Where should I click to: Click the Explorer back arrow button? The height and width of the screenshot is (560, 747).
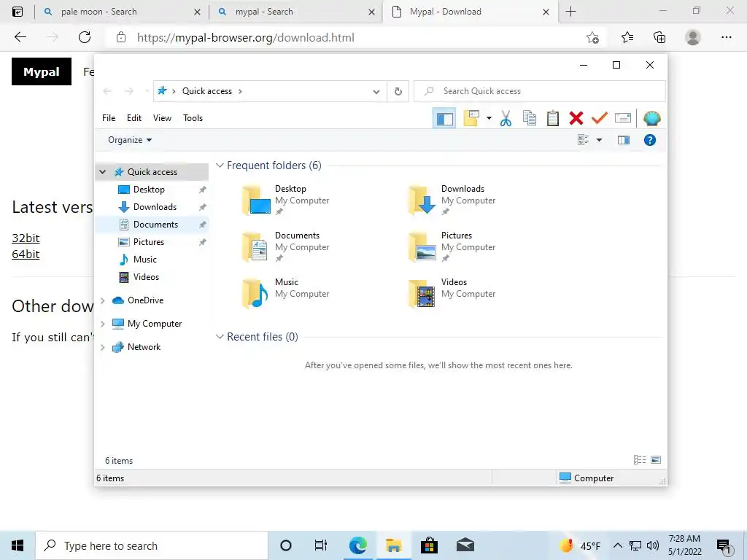tap(108, 91)
